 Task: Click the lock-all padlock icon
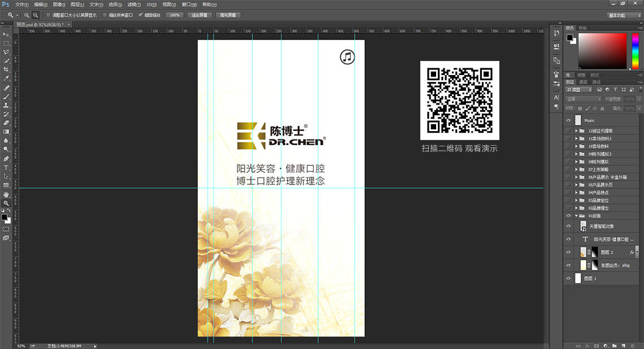pyautogui.click(x=602, y=108)
